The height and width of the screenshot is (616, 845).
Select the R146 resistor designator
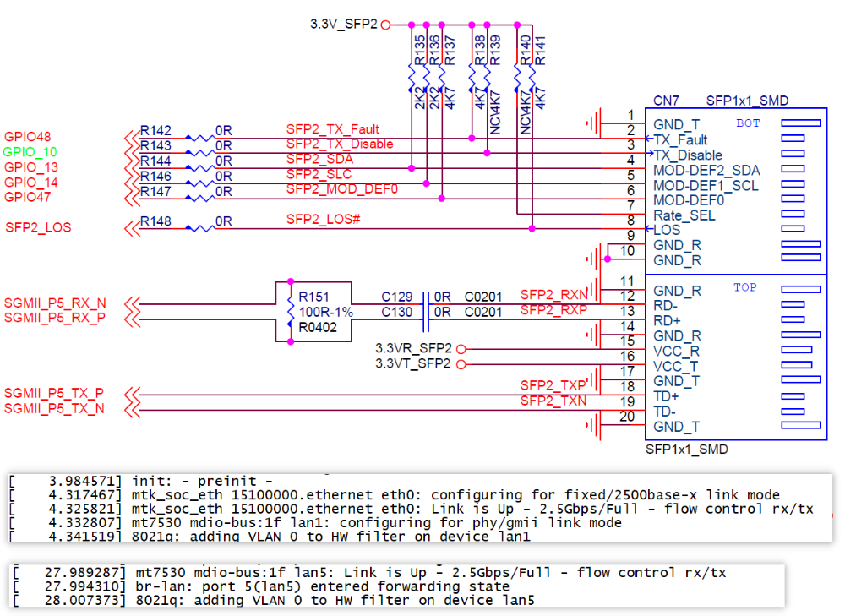[x=155, y=177]
